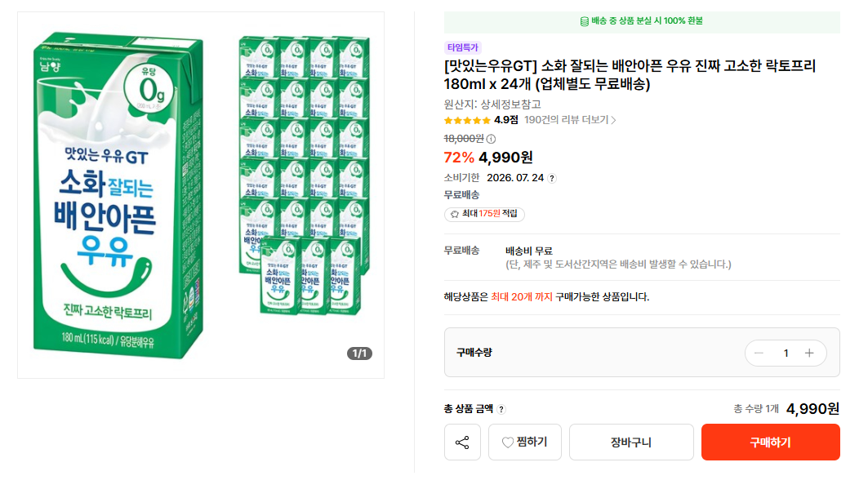868x498 pixels.
Task: Click the coin icon in refund banner
Action: (584, 21)
